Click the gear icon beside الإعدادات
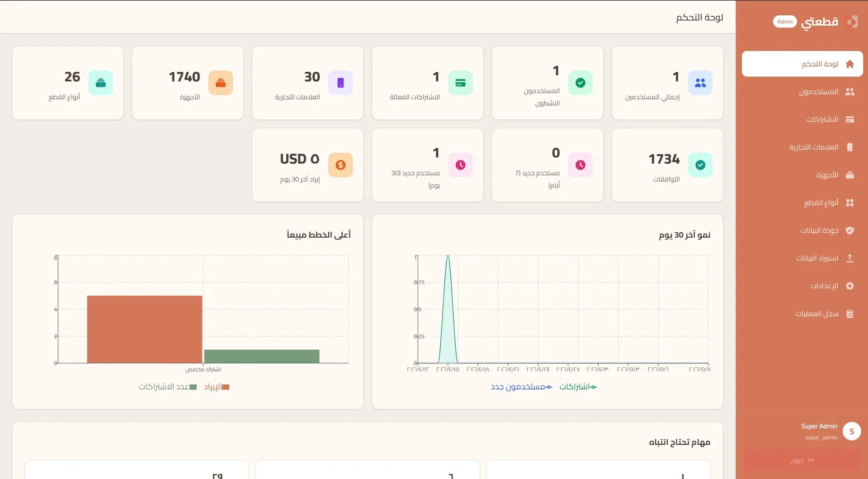868x479 pixels. [x=850, y=286]
